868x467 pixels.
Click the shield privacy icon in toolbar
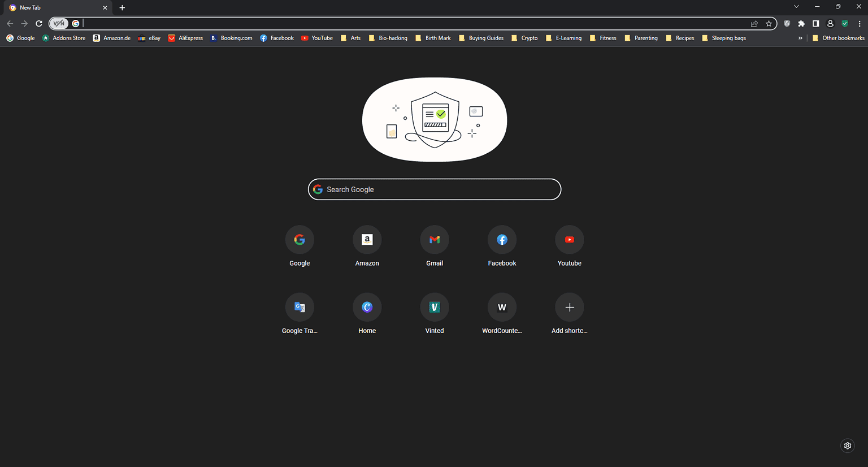tap(787, 24)
